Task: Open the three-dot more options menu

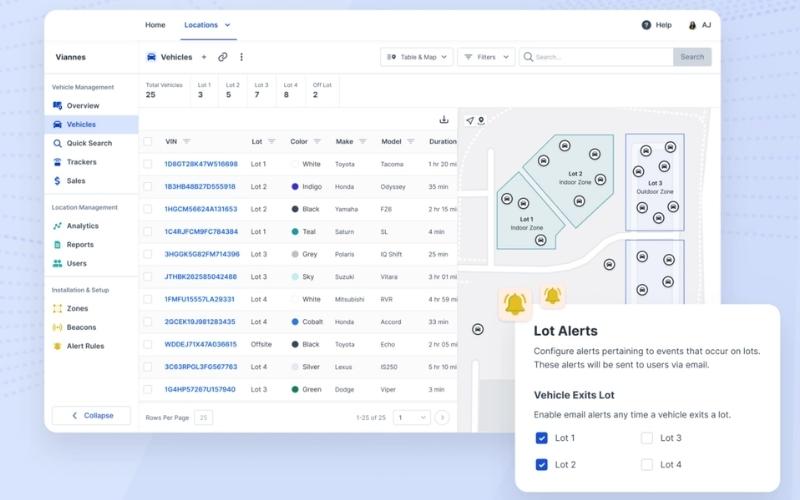Action: click(x=241, y=57)
